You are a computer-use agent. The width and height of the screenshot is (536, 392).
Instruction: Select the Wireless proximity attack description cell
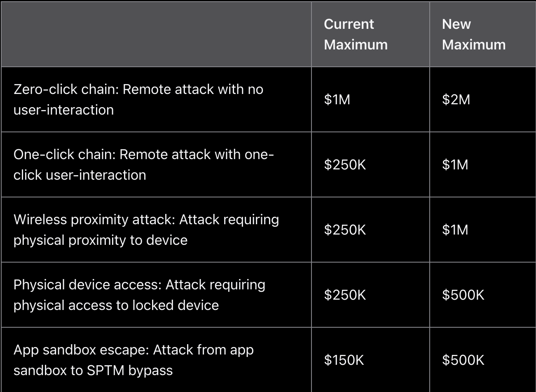[x=146, y=230]
